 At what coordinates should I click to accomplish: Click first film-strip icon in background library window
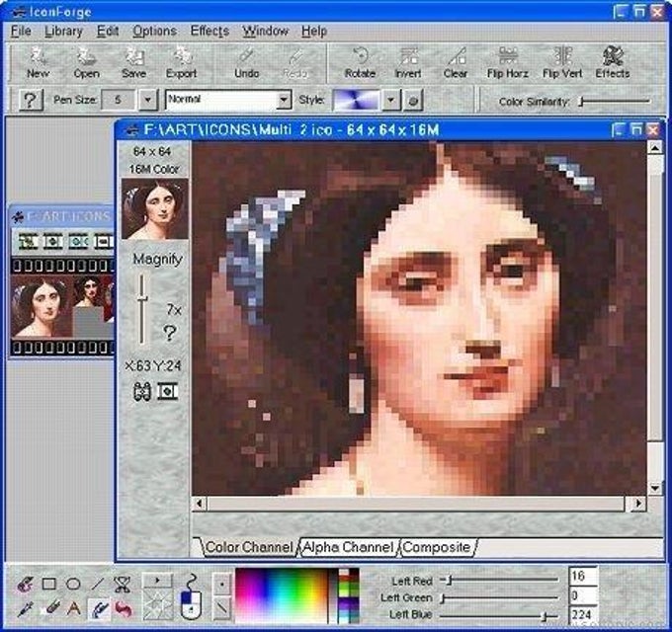pos(29,242)
